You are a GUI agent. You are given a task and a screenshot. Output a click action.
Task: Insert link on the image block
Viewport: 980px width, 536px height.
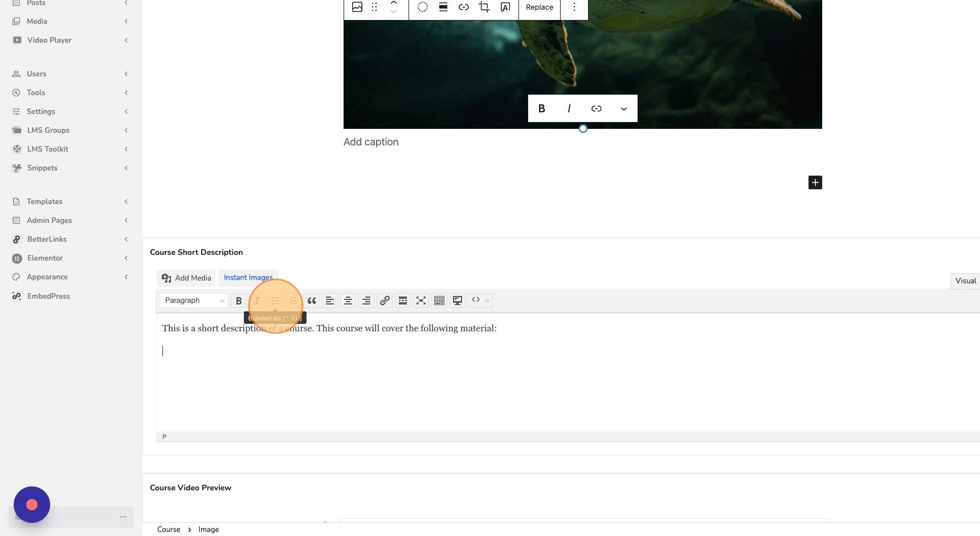coord(464,7)
